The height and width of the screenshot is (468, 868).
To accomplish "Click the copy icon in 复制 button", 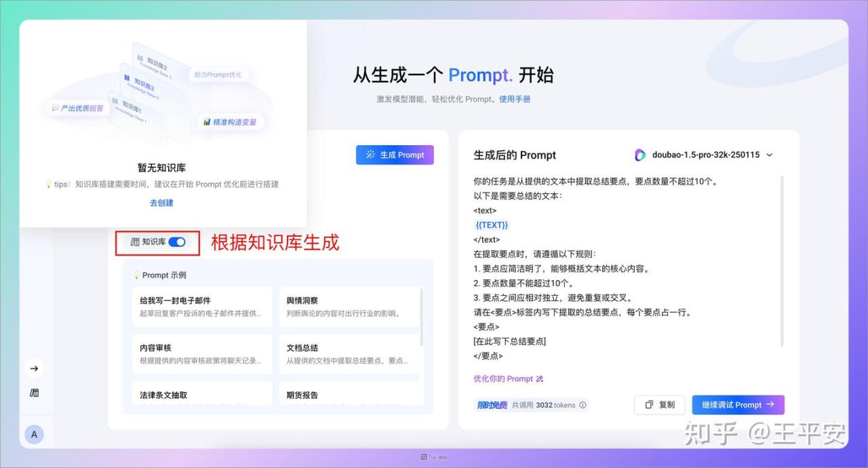I will point(649,405).
